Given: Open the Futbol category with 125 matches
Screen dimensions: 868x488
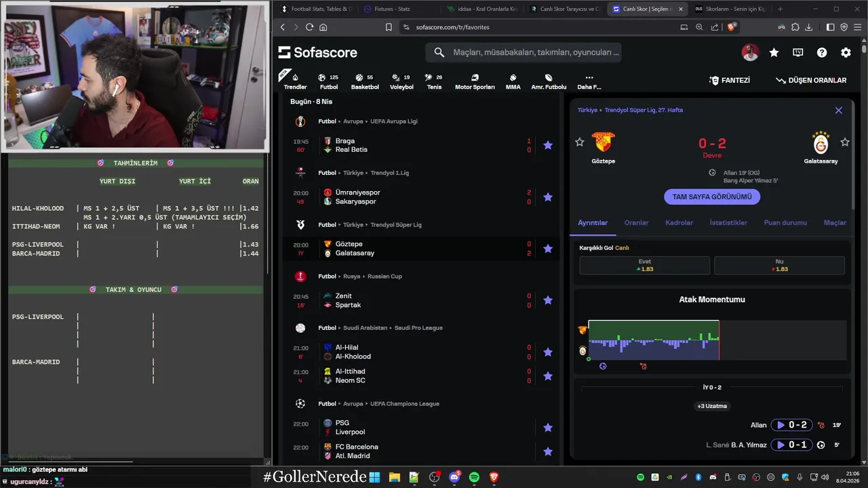Looking at the screenshot, I should point(328,81).
